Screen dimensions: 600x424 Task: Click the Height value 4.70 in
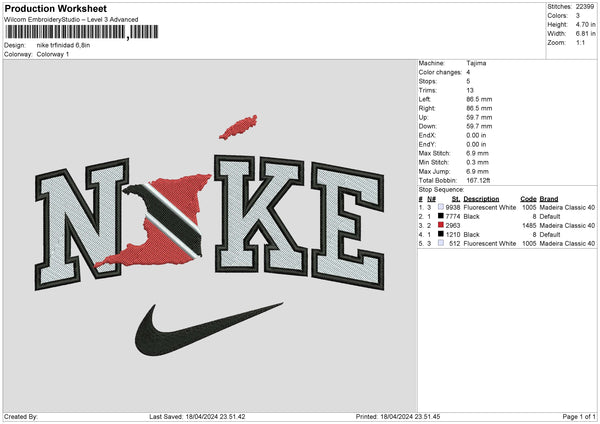585,24
